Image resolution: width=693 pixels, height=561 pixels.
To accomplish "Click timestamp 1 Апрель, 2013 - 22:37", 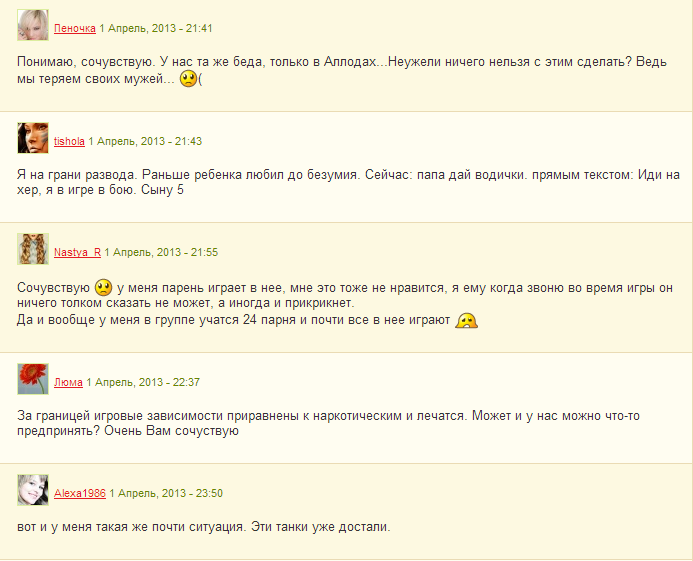I will 143,382.
